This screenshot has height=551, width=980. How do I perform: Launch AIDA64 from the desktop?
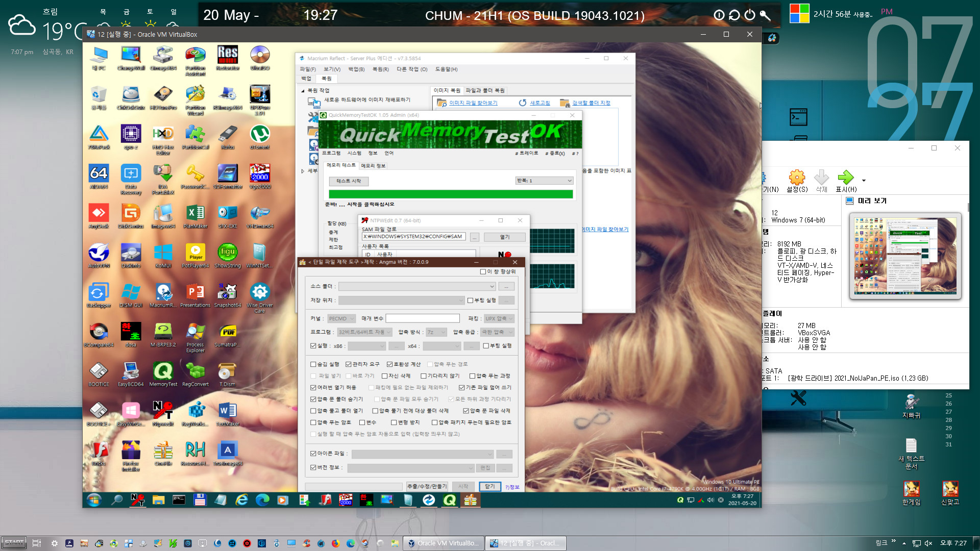(99, 177)
